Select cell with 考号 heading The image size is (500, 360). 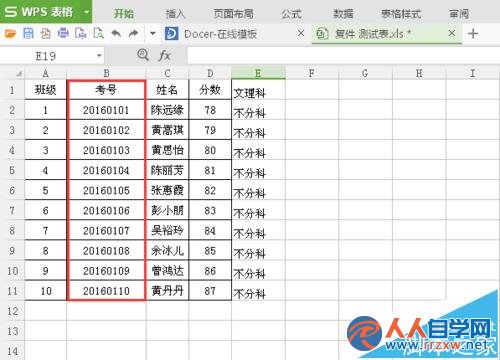tap(106, 90)
